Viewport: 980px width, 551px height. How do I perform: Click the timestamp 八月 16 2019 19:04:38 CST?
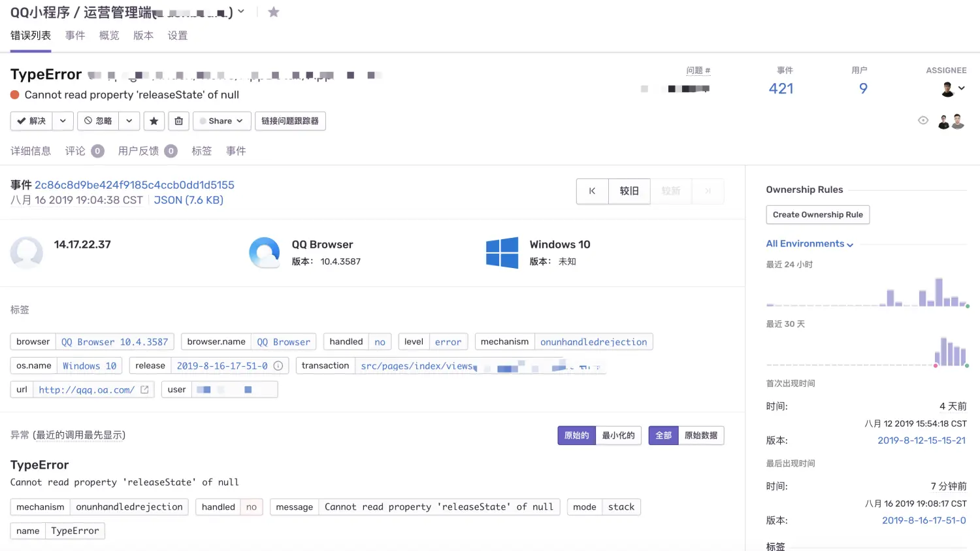(76, 200)
